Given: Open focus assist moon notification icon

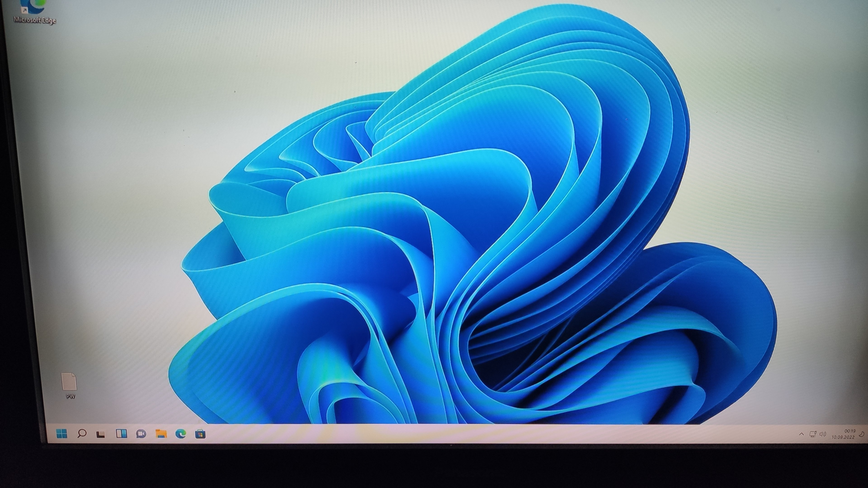Looking at the screenshot, I should (x=862, y=434).
